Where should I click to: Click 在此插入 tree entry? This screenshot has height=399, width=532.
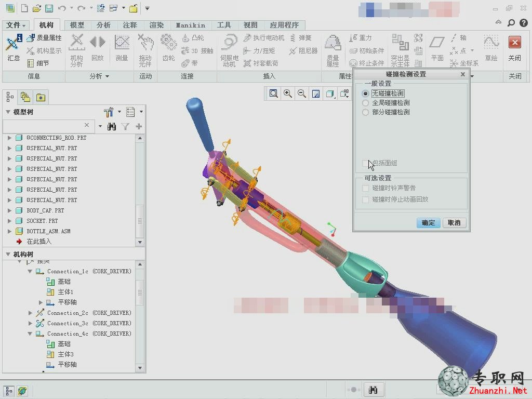[x=38, y=242]
